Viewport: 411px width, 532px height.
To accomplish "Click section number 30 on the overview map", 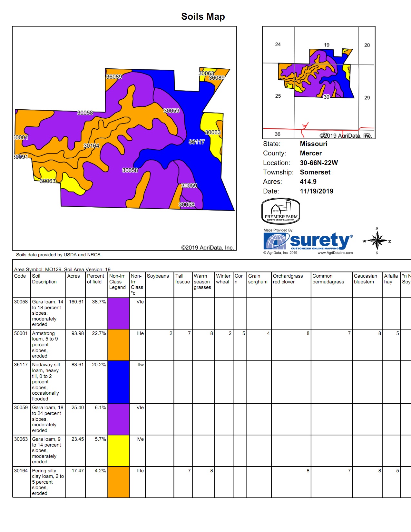I will [x=326, y=97].
